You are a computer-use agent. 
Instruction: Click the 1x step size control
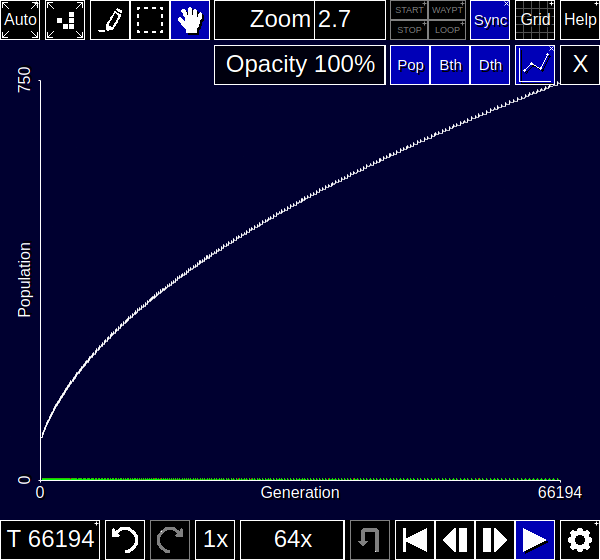click(215, 540)
